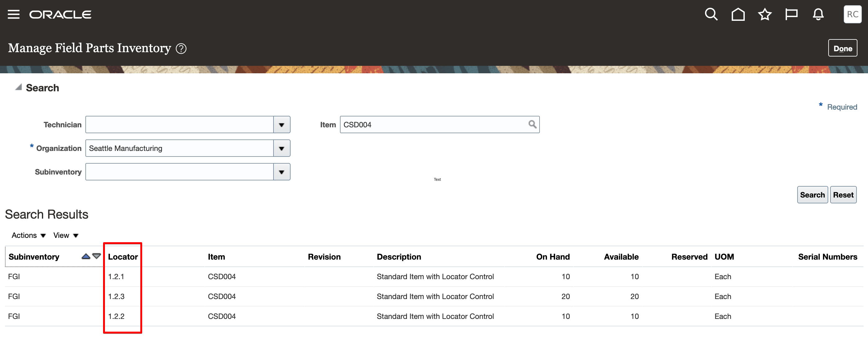This screenshot has height=354, width=868.
Task: Open the View menu
Action: pos(66,235)
